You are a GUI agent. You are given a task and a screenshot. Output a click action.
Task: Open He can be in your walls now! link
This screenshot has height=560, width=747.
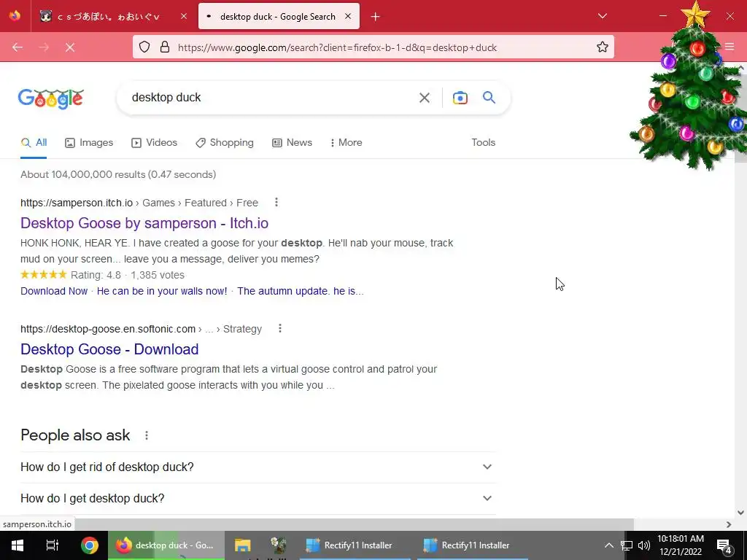point(162,291)
